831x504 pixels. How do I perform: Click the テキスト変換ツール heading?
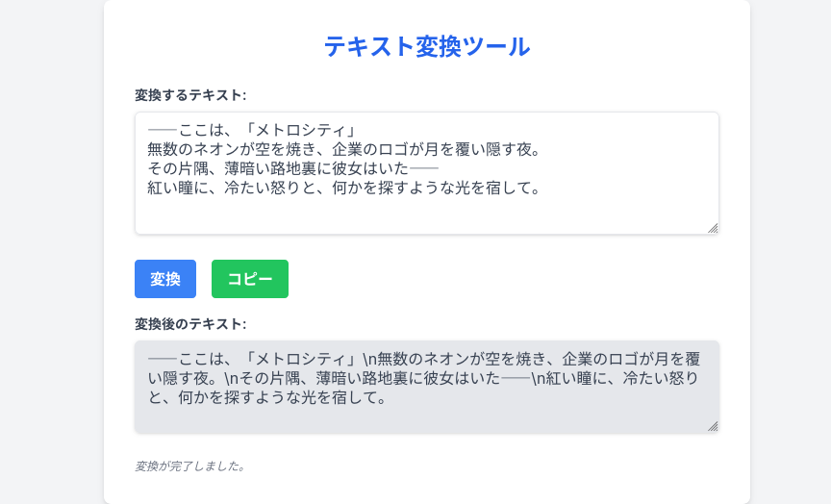pos(426,46)
